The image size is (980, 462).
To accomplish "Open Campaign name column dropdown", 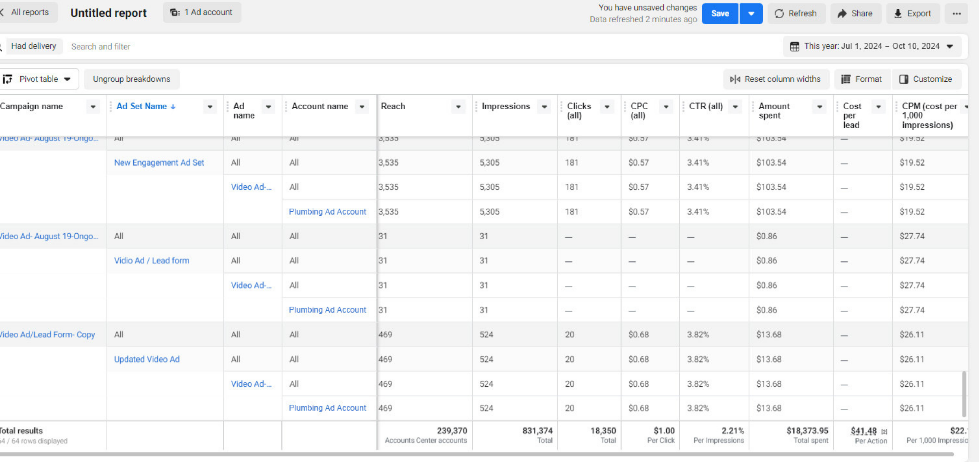I will [93, 107].
